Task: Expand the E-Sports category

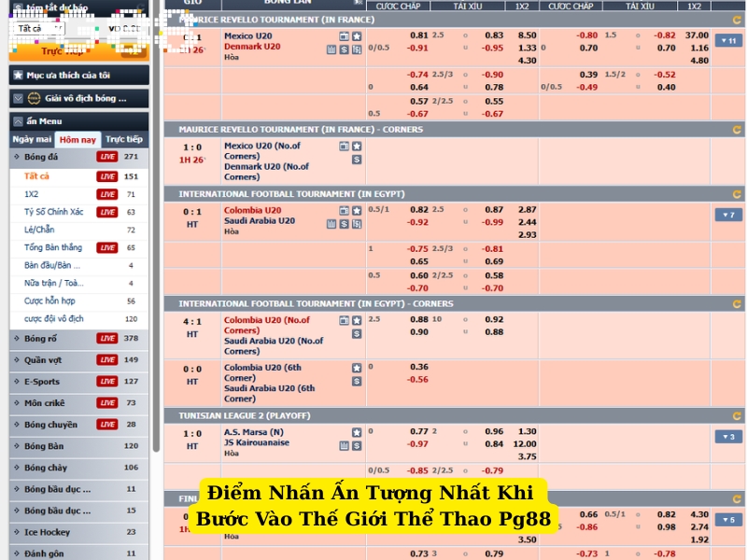Action: (x=79, y=382)
